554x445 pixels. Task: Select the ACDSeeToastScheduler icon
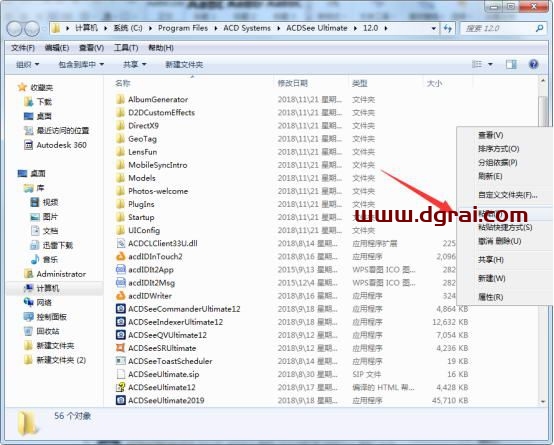coord(120,361)
